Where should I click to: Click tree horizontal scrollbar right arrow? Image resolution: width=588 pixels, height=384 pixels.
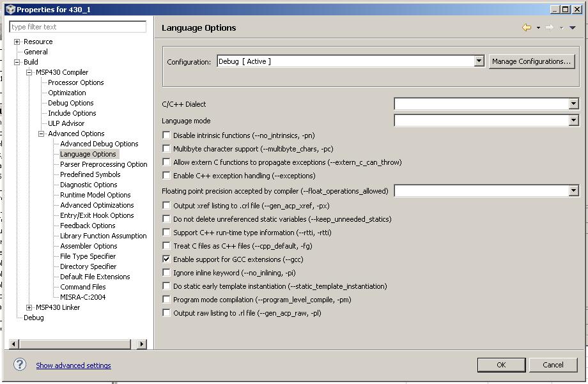(x=142, y=344)
